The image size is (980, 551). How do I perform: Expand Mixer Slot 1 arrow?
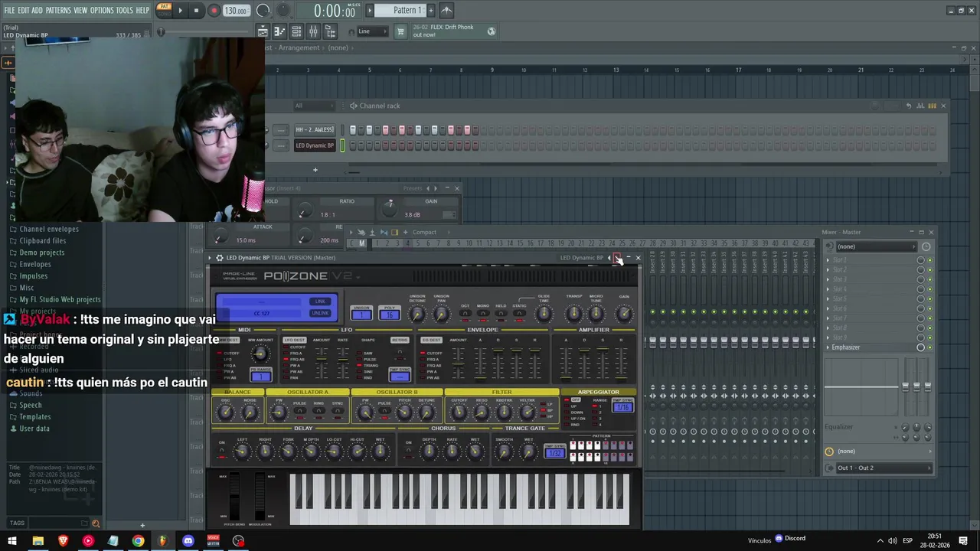coord(828,260)
